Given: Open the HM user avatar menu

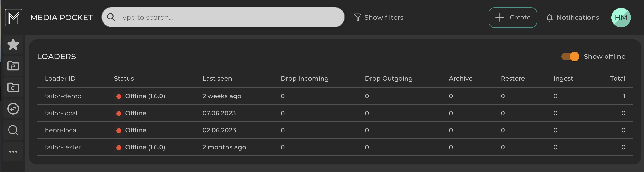Looking at the screenshot, I should pos(621,18).
